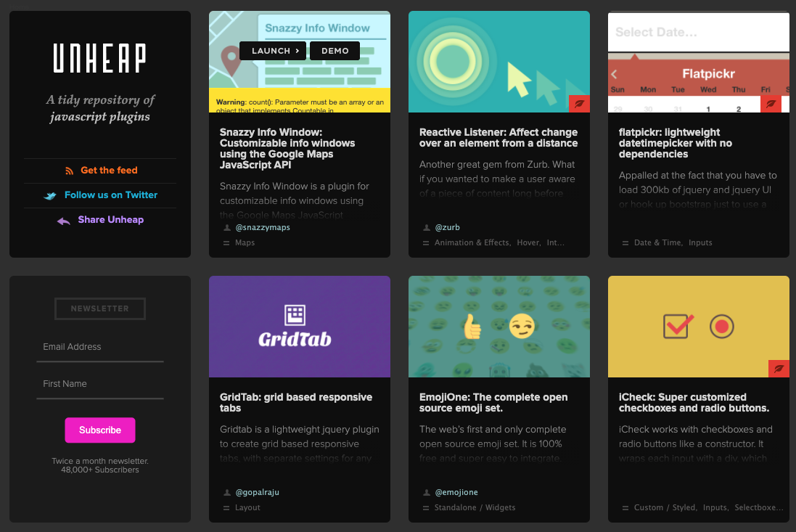
Task: Click the EmojiOne thumbnail image
Action: click(x=499, y=327)
